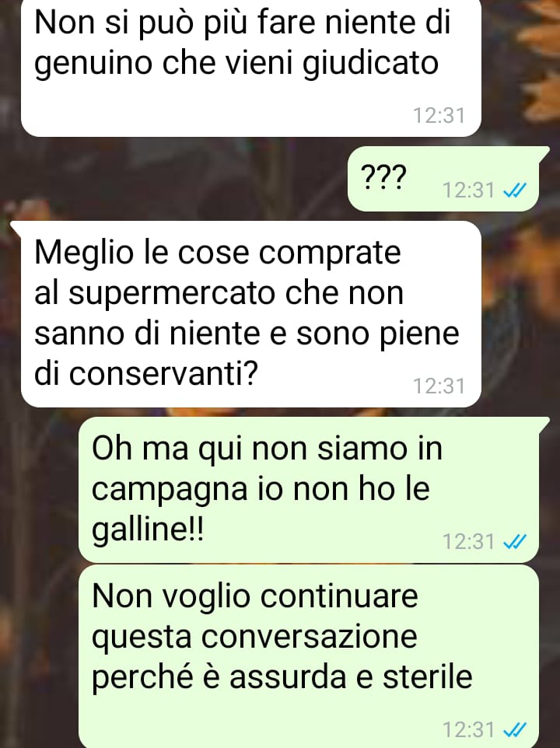Tap the blue read ticks on "???" message
The width and height of the screenshot is (560, 748).
pyautogui.click(x=515, y=190)
